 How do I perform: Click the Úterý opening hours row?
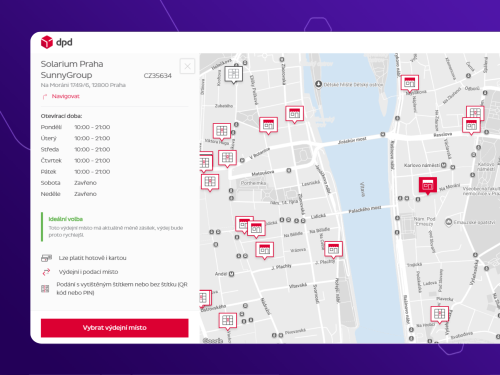pyautogui.click(x=75, y=138)
